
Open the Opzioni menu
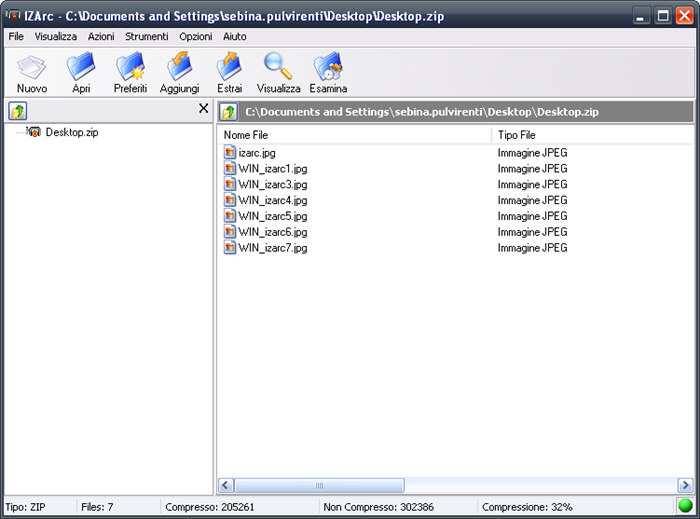coord(196,36)
